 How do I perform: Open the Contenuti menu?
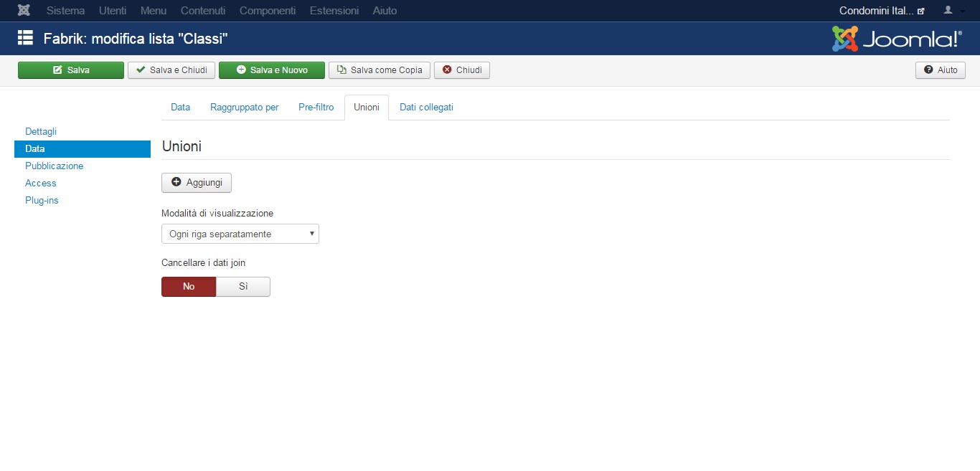point(203,11)
